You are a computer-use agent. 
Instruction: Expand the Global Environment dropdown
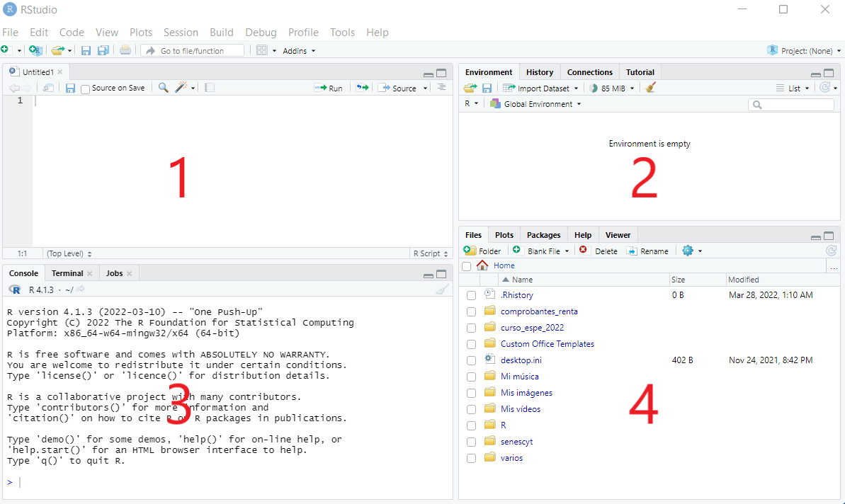point(535,104)
